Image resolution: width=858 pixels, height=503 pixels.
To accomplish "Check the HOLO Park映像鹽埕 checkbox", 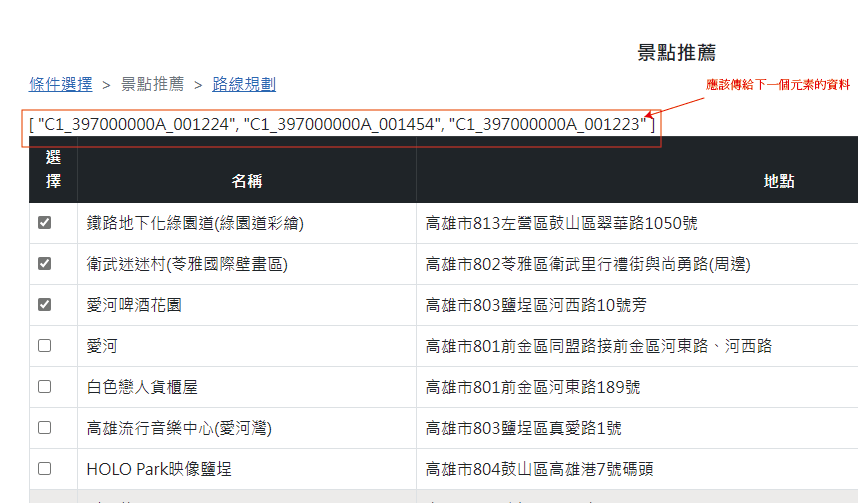I will 45,469.
